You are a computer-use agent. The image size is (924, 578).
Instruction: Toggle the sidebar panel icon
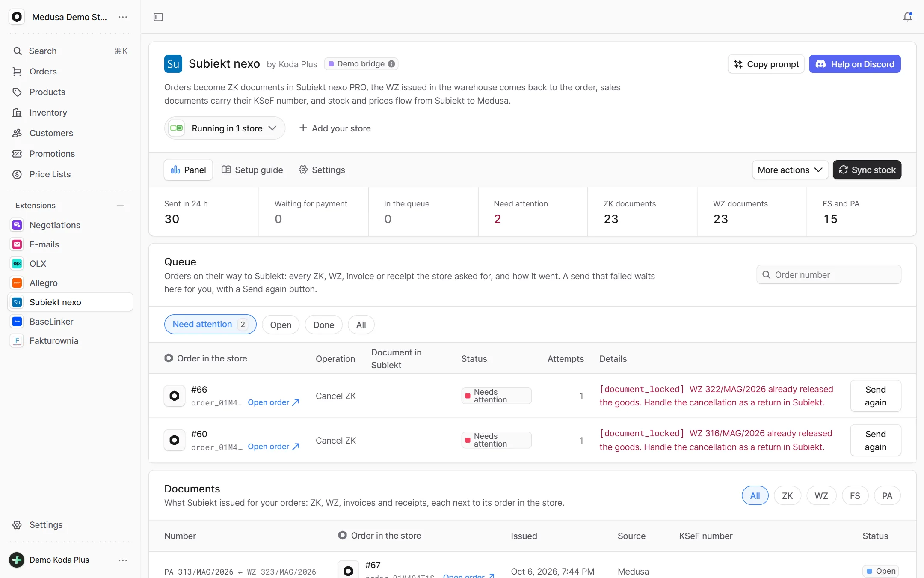click(x=158, y=17)
